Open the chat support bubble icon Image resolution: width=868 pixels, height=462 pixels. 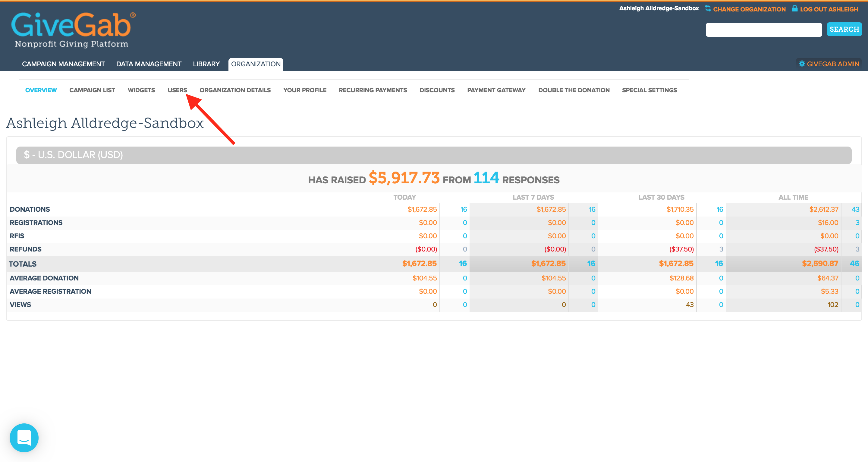(x=24, y=437)
